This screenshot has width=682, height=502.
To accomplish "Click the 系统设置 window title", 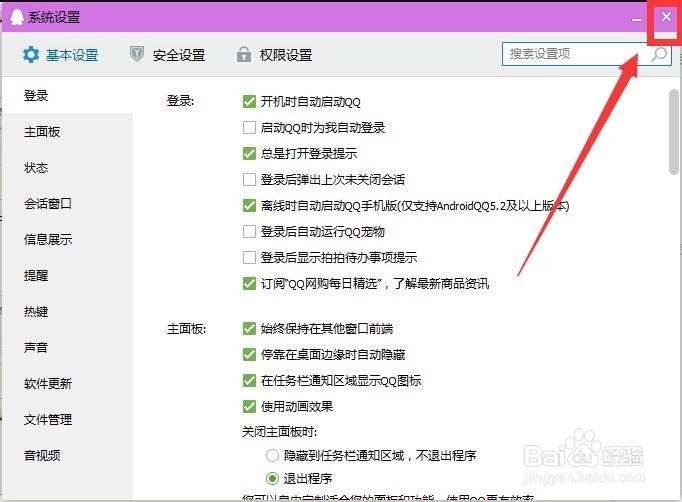I will click(x=54, y=17).
